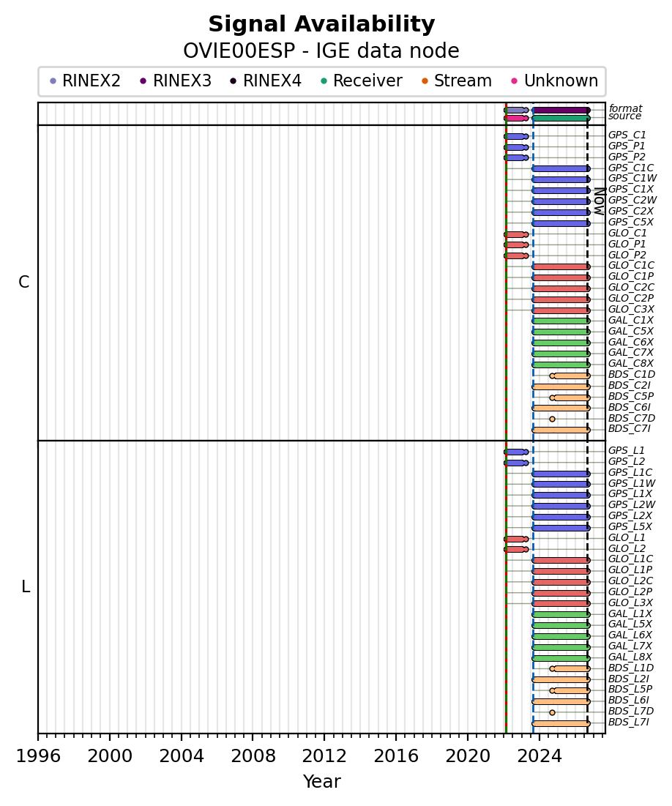This screenshot has height=806, width=672.
Task: Click the RINEX3 legend marker
Action: pos(143,81)
